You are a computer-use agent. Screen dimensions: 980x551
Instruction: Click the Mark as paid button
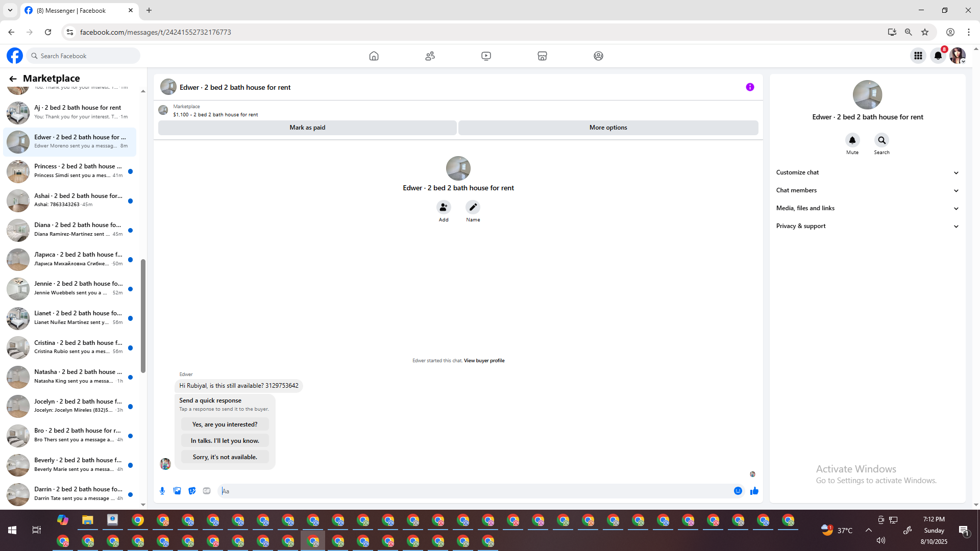point(307,128)
